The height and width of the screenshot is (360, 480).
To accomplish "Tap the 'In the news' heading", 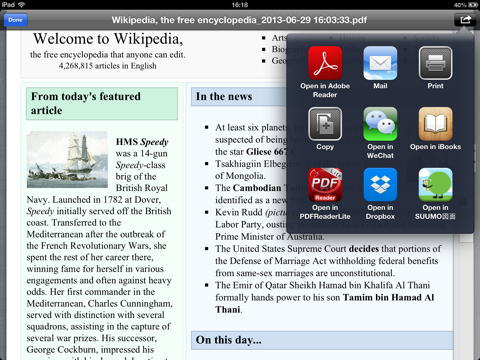I will click(224, 97).
